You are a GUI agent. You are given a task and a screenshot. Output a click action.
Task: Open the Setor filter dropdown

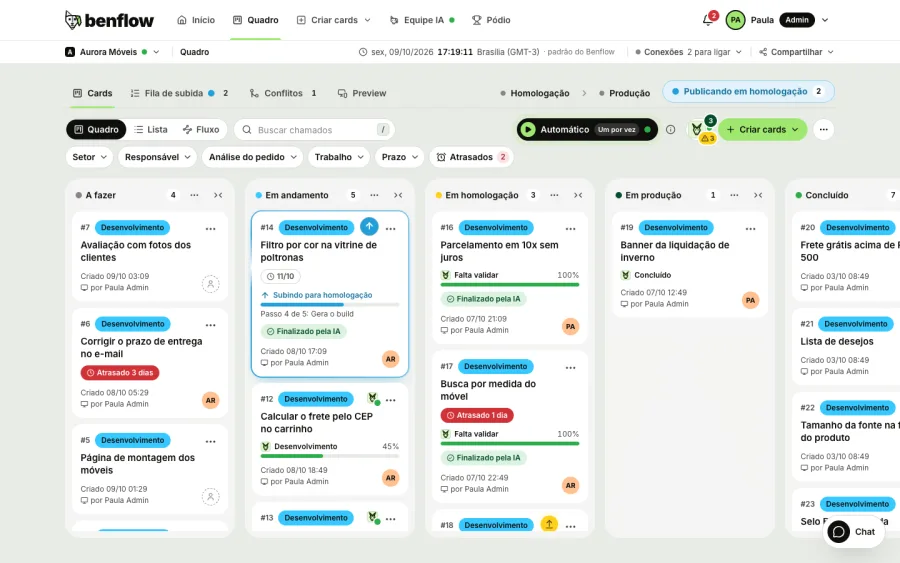point(89,157)
